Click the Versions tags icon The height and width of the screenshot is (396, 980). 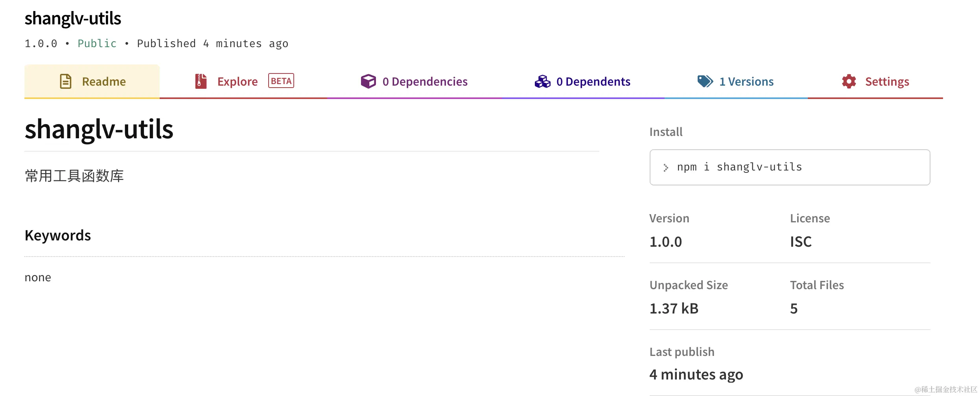click(705, 81)
